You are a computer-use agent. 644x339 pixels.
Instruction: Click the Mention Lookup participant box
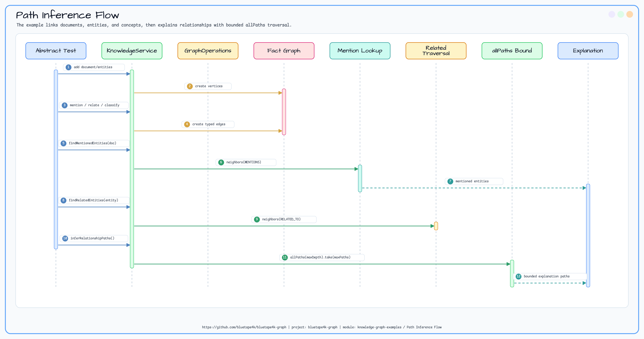point(360,51)
